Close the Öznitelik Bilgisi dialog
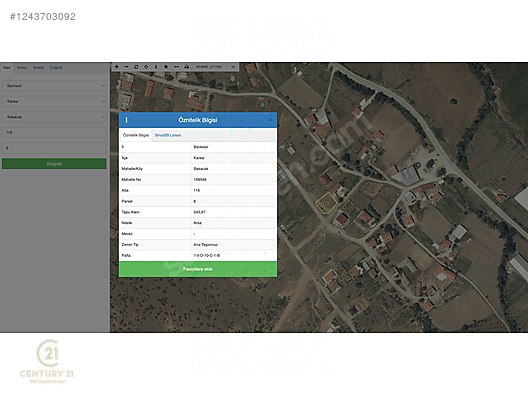Viewport: 528px width, 396px height. tap(270, 120)
